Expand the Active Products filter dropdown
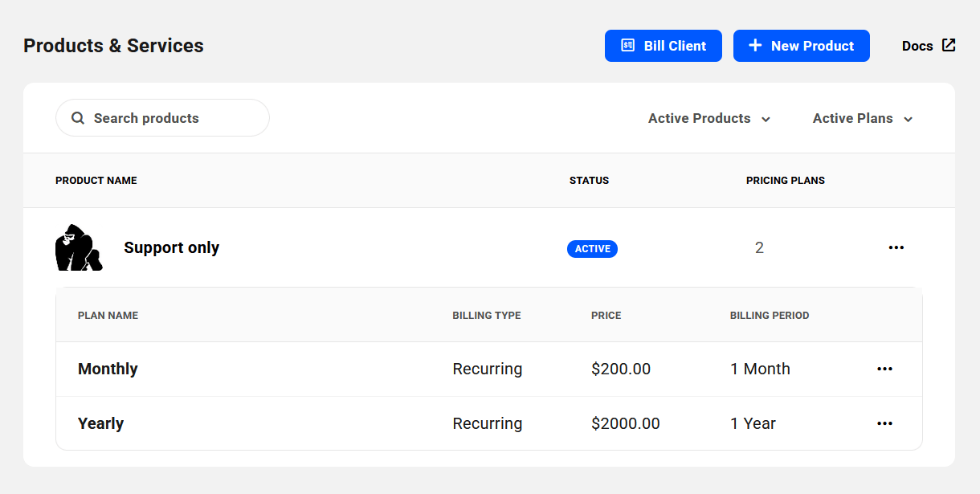980x494 pixels. coord(709,118)
